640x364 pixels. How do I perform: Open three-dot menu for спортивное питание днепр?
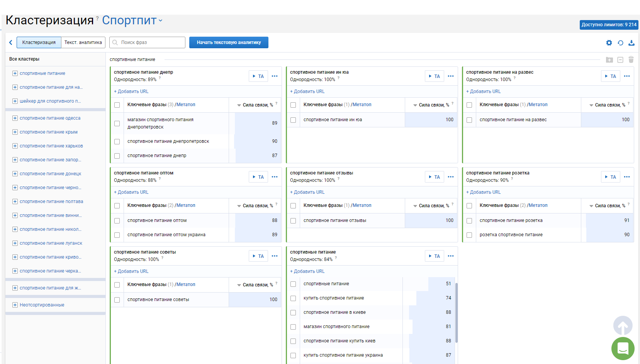275,76
